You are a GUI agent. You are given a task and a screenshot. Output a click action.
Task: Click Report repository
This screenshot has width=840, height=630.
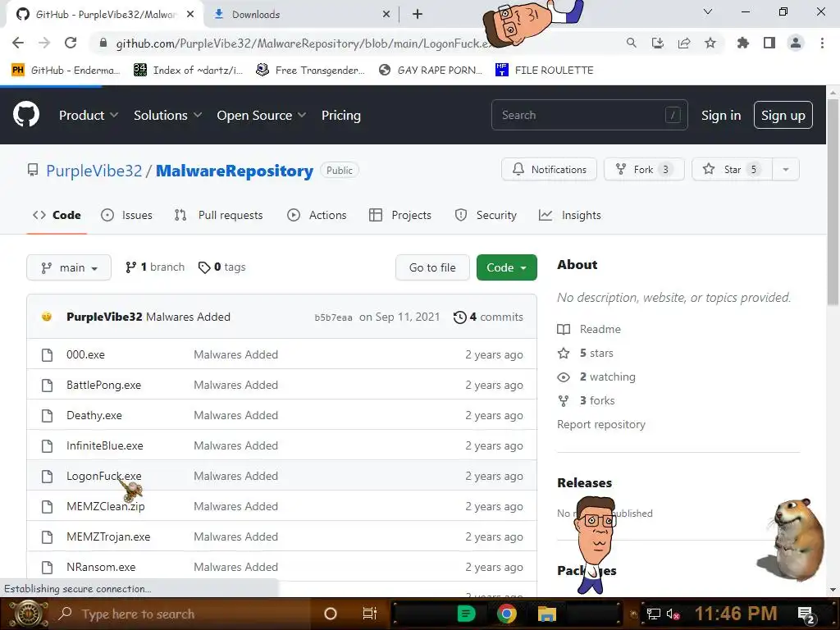pyautogui.click(x=601, y=424)
